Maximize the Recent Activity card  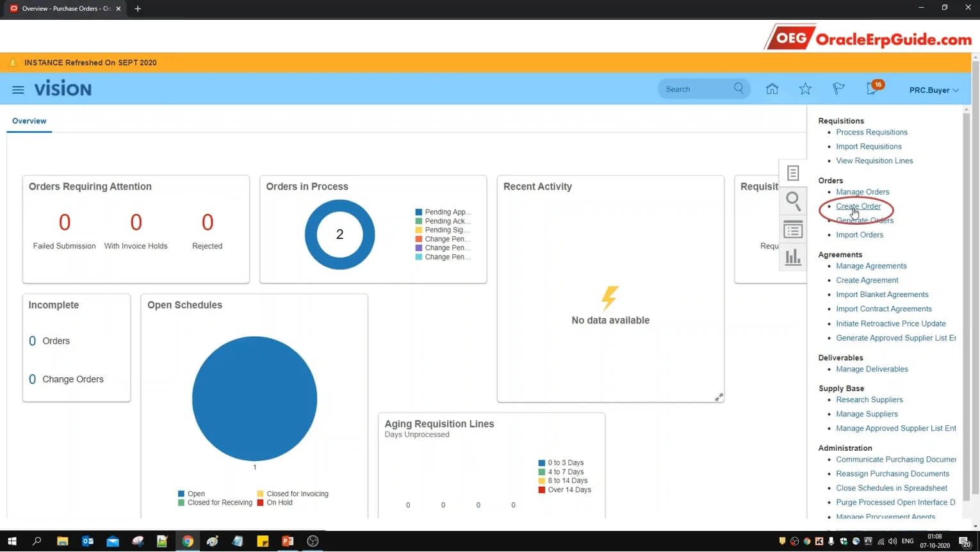pyautogui.click(x=719, y=397)
